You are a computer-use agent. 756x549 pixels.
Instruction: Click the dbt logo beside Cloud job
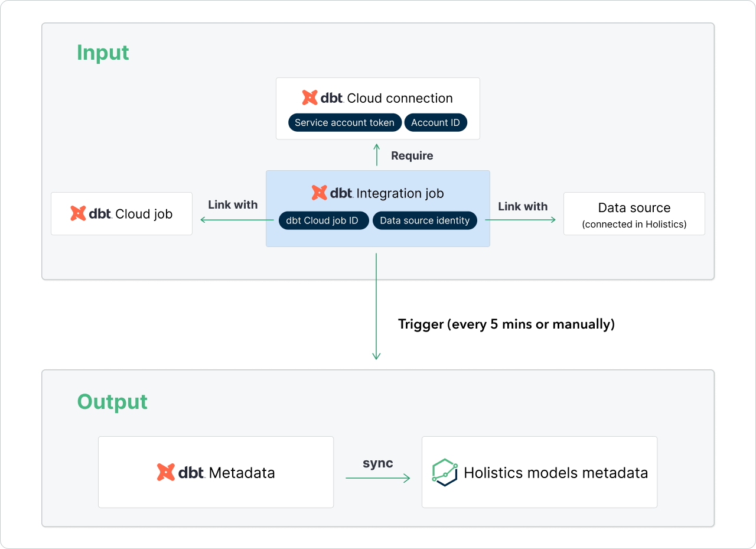click(x=91, y=213)
